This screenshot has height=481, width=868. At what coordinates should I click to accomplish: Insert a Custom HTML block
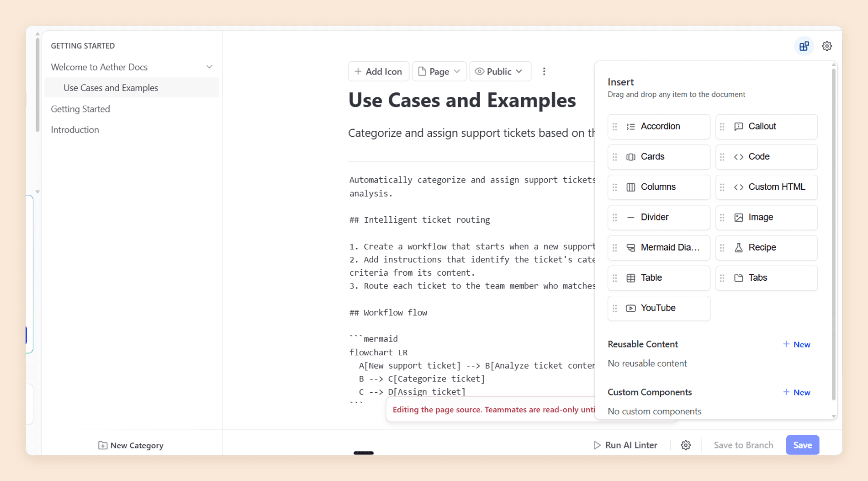pyautogui.click(x=767, y=187)
